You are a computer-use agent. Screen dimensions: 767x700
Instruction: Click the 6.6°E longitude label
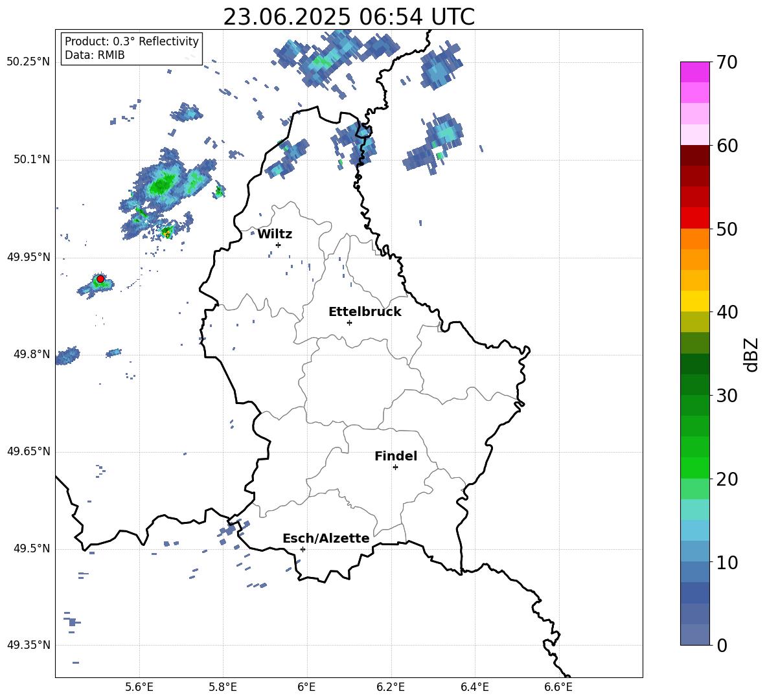tap(558, 687)
